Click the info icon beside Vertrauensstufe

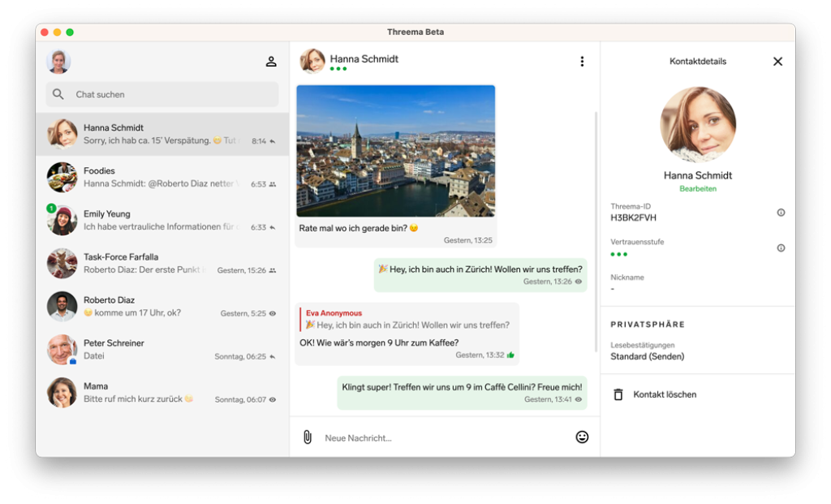[781, 248]
